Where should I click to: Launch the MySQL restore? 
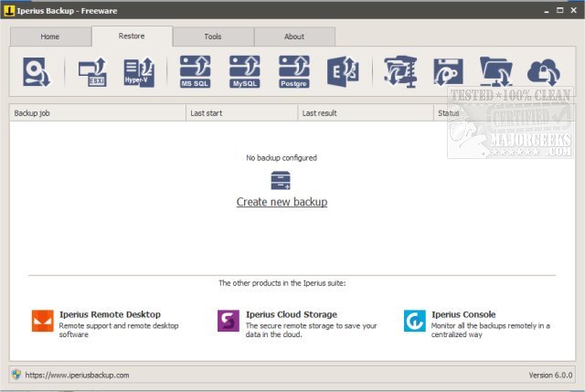244,71
